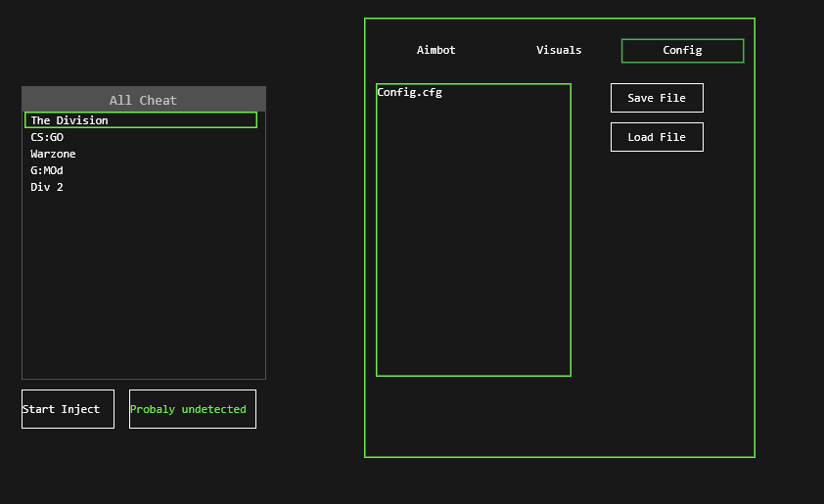Hit the Start Inject button
Image resolution: width=824 pixels, height=504 pixels.
[x=68, y=409]
